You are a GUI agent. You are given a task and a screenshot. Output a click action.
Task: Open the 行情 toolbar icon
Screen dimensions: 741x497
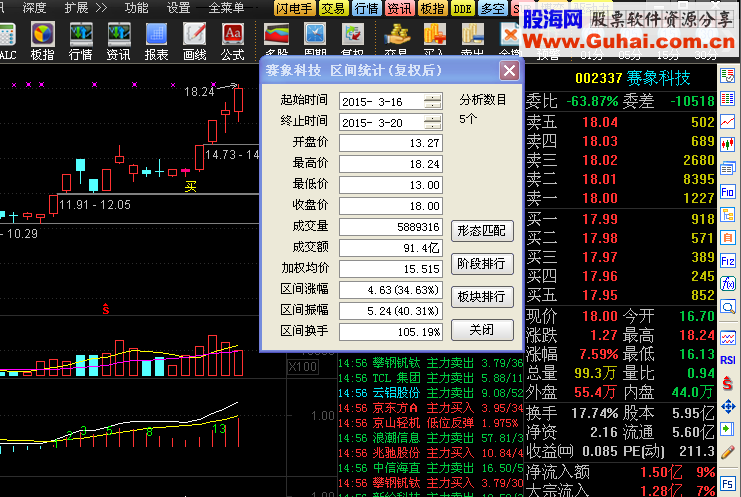coord(81,41)
